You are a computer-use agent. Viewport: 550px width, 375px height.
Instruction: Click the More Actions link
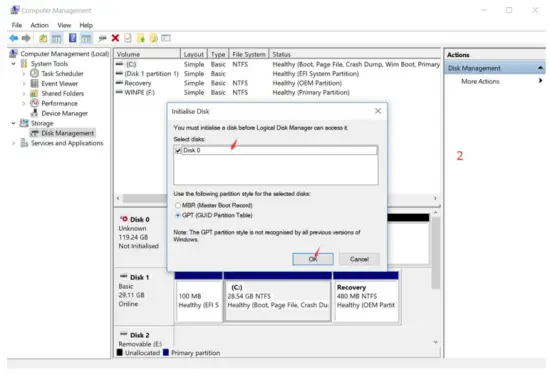pyautogui.click(x=480, y=81)
